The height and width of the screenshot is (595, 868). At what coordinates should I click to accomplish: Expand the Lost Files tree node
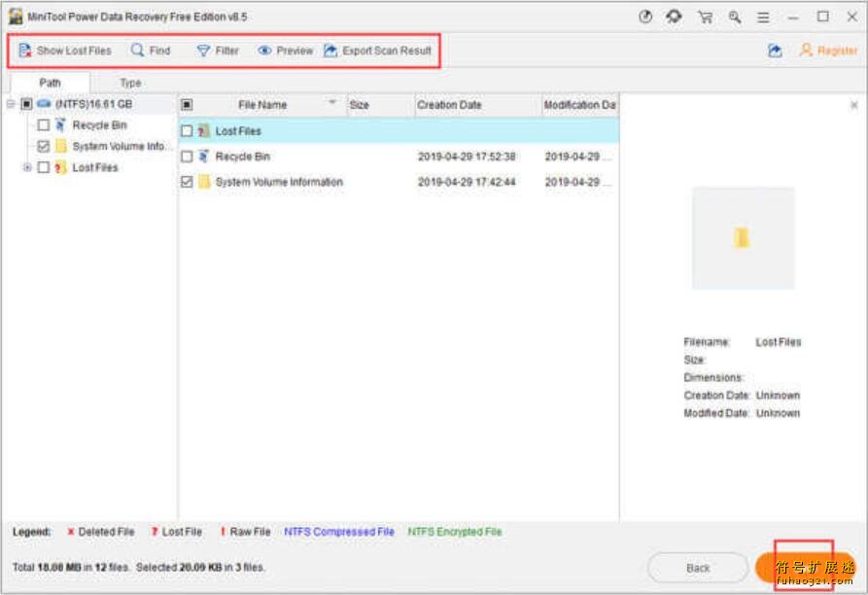coord(26,167)
